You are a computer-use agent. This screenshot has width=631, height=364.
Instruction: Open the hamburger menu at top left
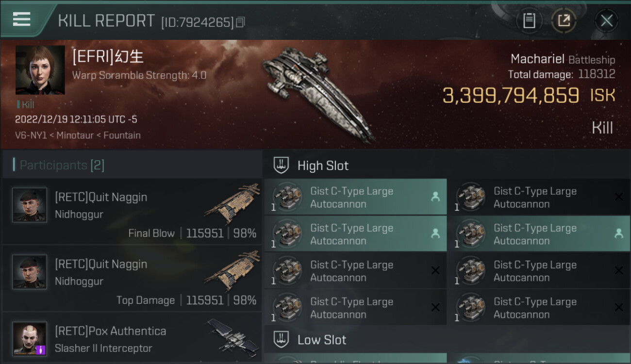pos(22,19)
